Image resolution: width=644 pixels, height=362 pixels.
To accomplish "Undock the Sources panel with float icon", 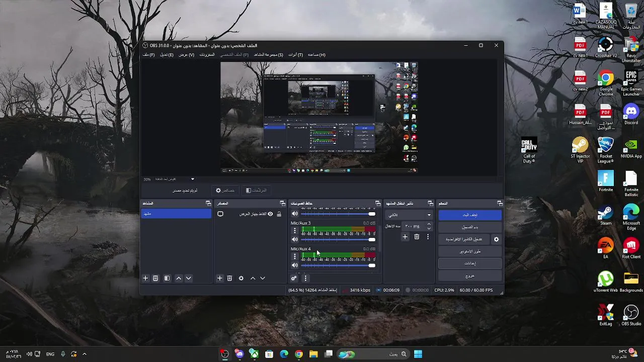I will pos(282,203).
